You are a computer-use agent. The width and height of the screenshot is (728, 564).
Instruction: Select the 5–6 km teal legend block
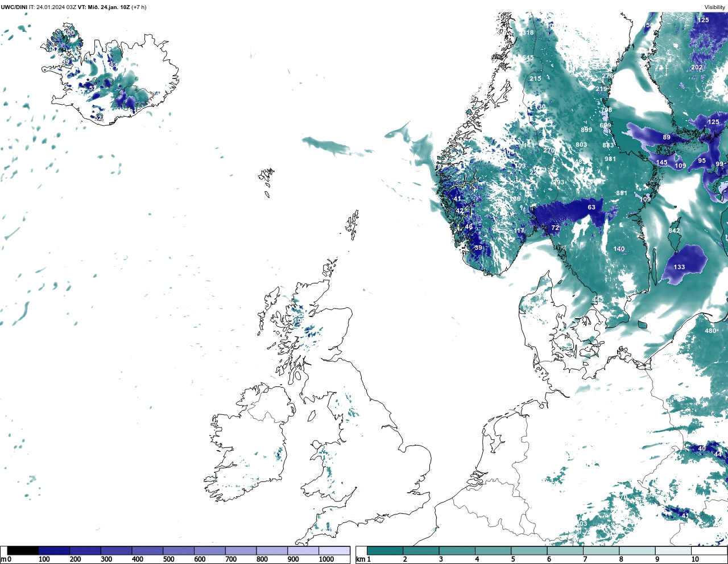coord(529,550)
